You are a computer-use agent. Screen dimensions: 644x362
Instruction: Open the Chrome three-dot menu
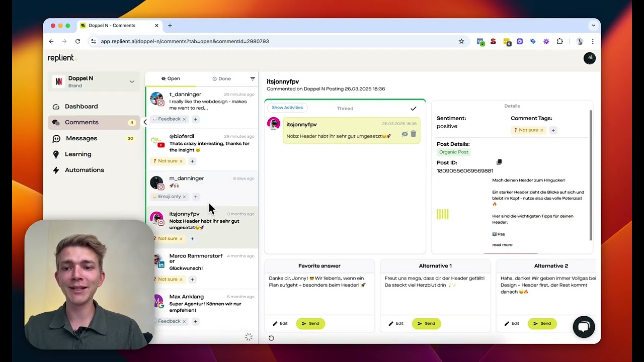[x=593, y=41]
